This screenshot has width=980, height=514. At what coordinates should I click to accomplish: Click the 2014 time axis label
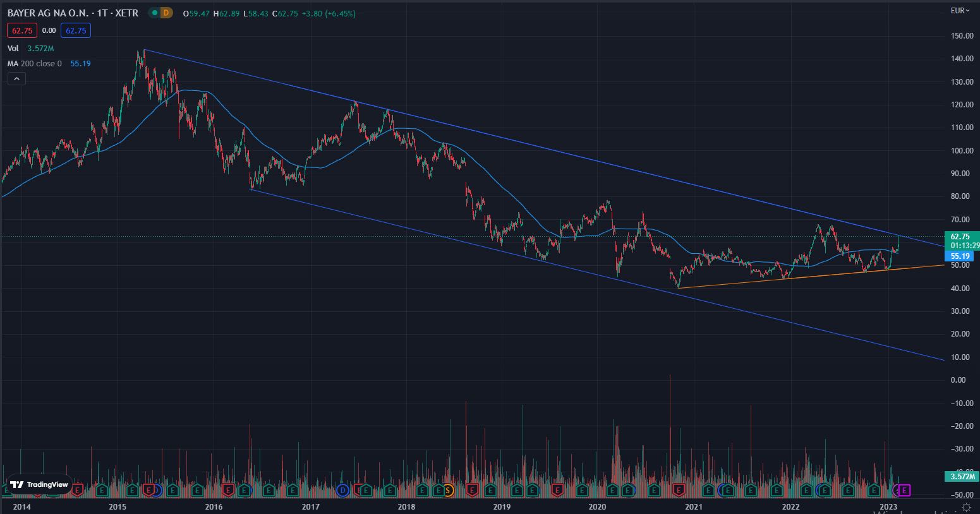click(22, 506)
